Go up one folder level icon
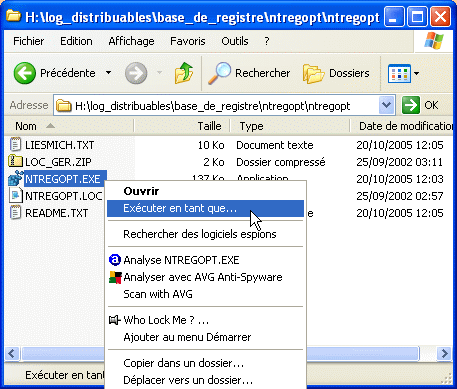 (x=184, y=73)
